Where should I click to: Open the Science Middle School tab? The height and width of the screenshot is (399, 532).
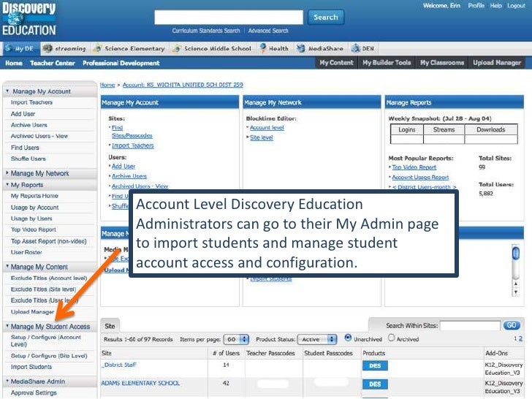point(213,48)
